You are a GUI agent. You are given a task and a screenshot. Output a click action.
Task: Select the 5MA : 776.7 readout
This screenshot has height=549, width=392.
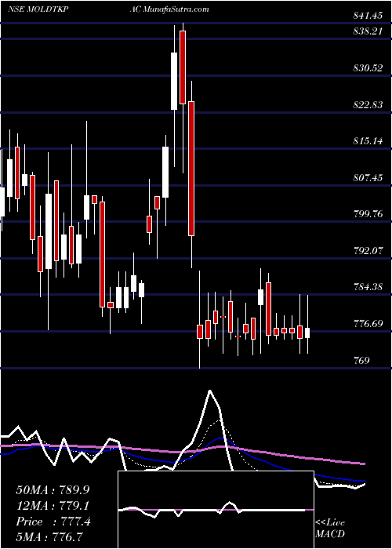point(51,536)
